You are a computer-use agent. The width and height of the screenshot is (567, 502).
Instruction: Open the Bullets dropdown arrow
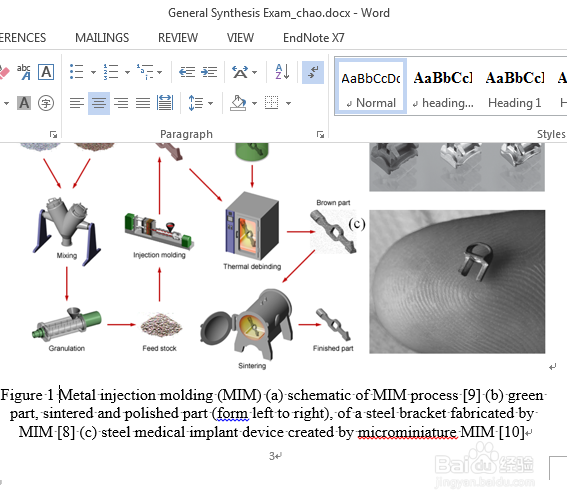(93, 72)
